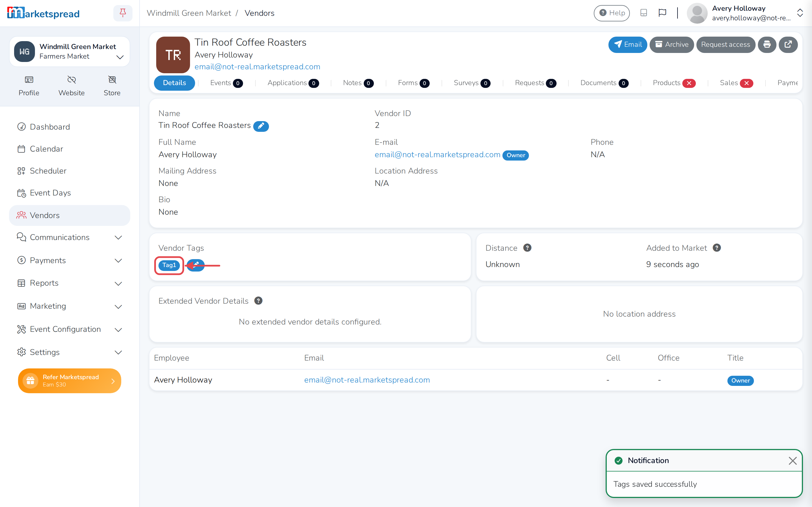Click the Distance help question mark

(x=527, y=248)
